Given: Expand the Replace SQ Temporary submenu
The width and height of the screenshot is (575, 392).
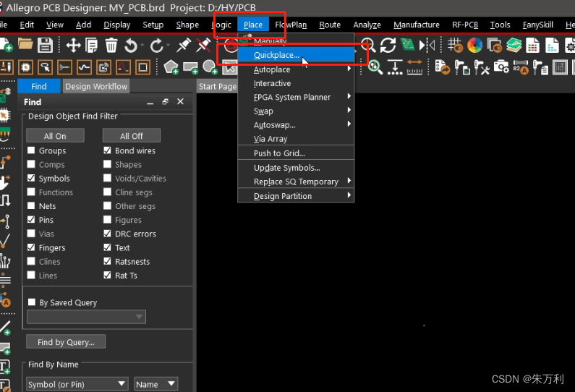Looking at the screenshot, I should tap(296, 182).
